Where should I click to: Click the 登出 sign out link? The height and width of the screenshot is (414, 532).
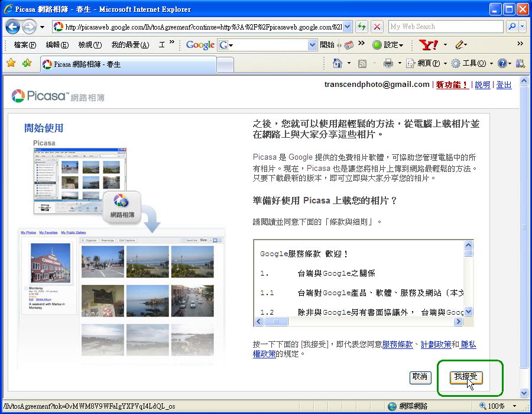[504, 85]
